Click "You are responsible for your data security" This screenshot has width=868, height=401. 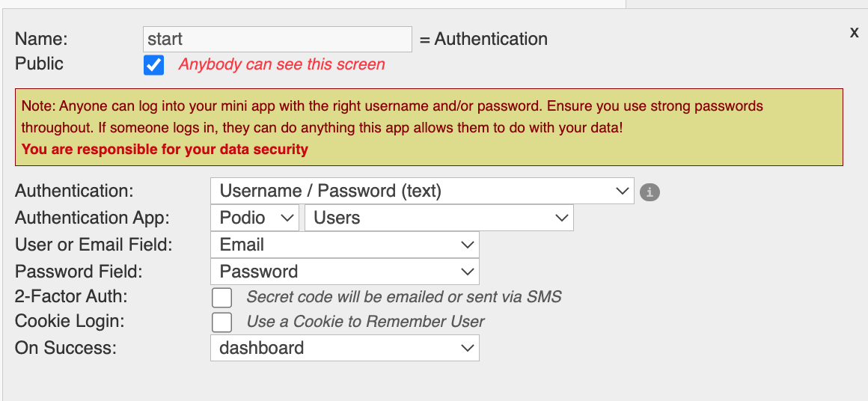165,149
